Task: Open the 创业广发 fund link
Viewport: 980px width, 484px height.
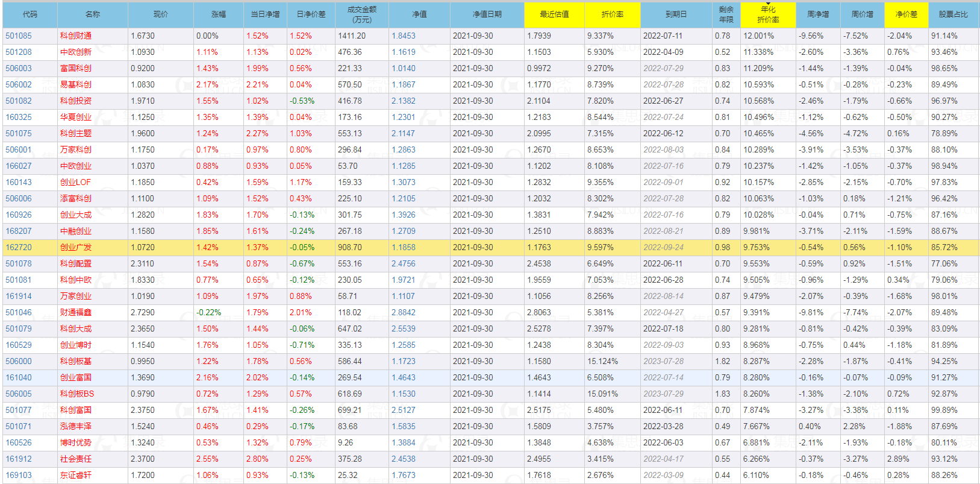Action: 76,248
